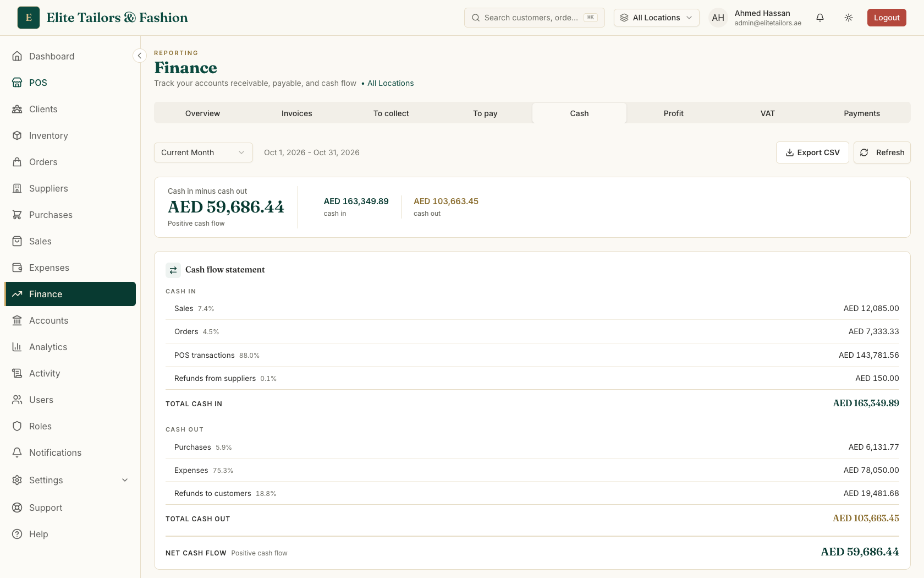
Task: Click the Refresh button
Action: (882, 152)
